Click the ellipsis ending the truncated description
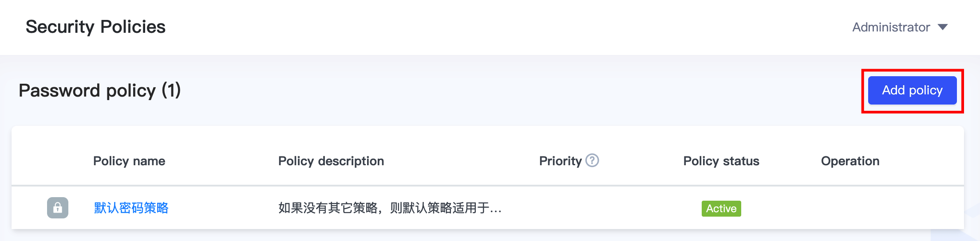The image size is (980, 241). pos(496,209)
